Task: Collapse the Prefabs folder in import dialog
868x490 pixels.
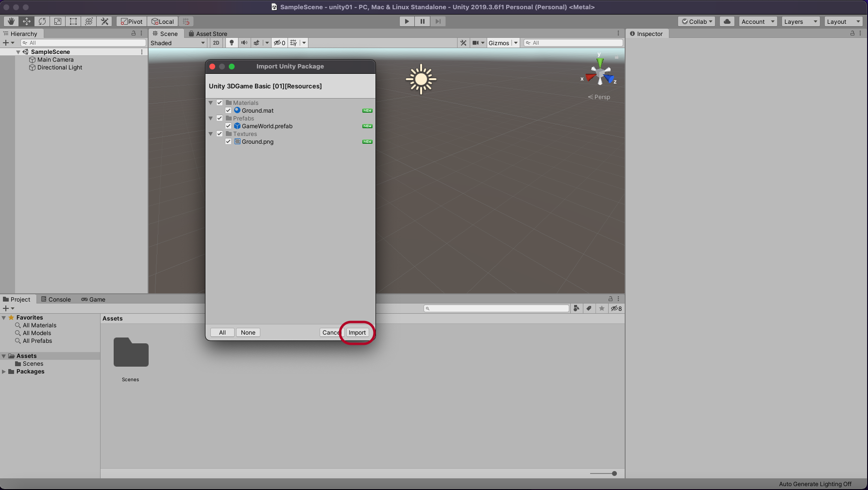Action: pos(211,118)
